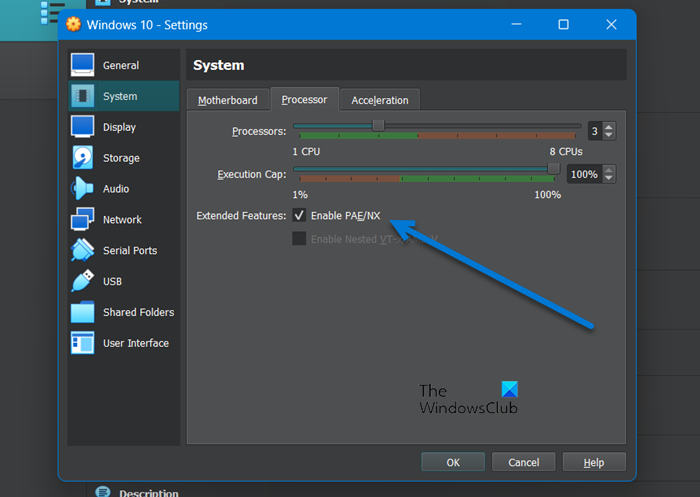Select the Display label in sidebar
The height and width of the screenshot is (497, 700).
point(119,127)
